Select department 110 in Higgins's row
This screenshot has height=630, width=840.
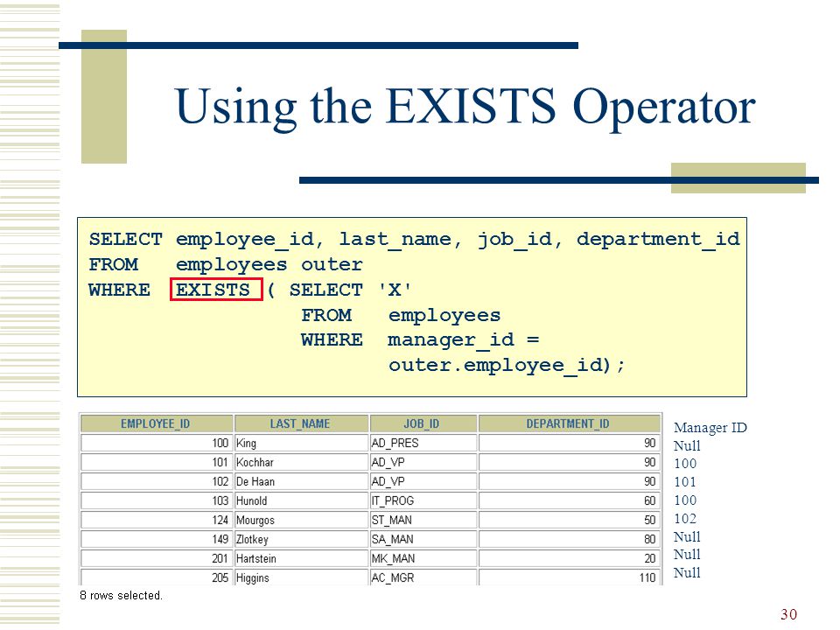click(x=570, y=577)
